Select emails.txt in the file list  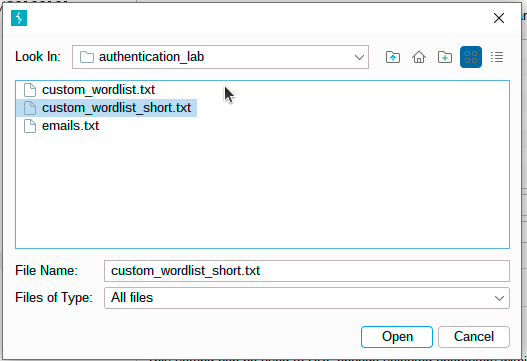71,126
